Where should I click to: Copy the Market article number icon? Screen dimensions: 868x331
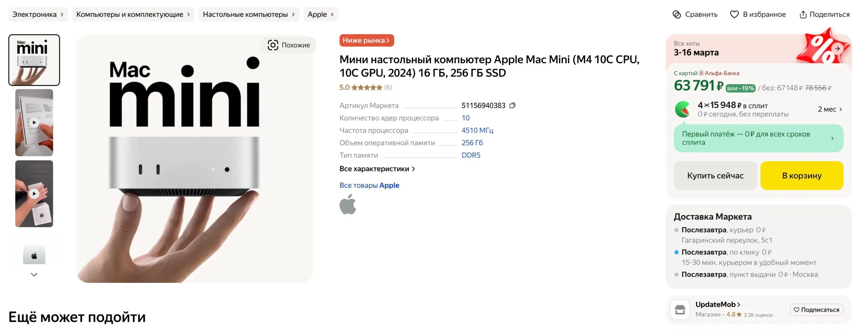512,106
